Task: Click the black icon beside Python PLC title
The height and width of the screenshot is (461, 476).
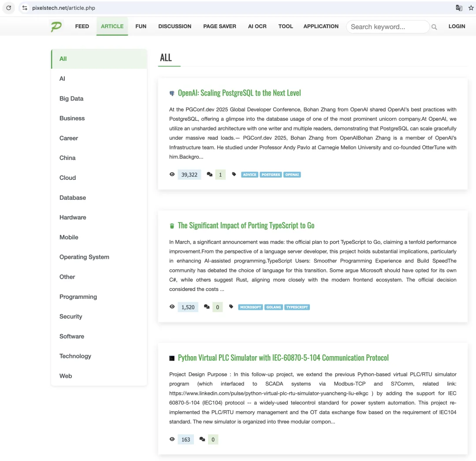Action: click(x=172, y=358)
